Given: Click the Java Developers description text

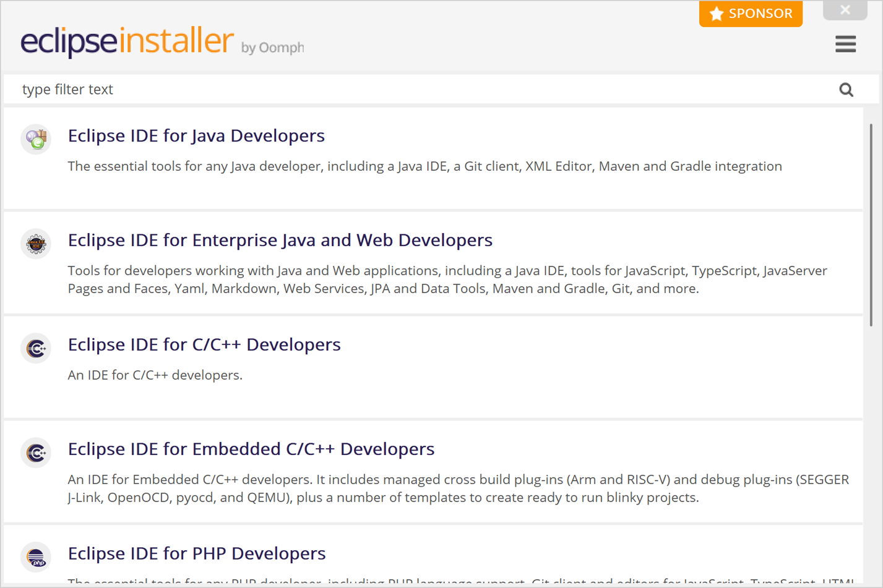Looking at the screenshot, I should [x=425, y=166].
